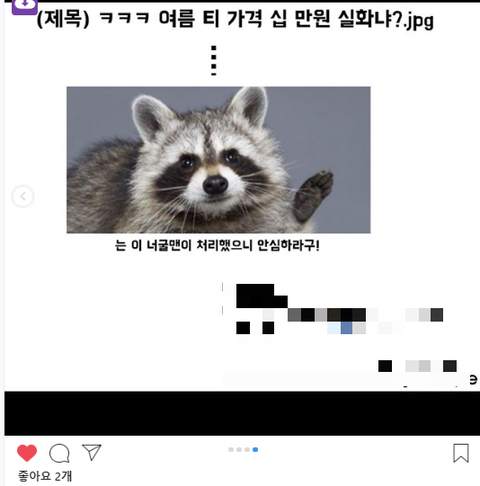Click the (제목) label in the title
Image resolution: width=480 pixels, height=486 pixels.
click(x=63, y=19)
